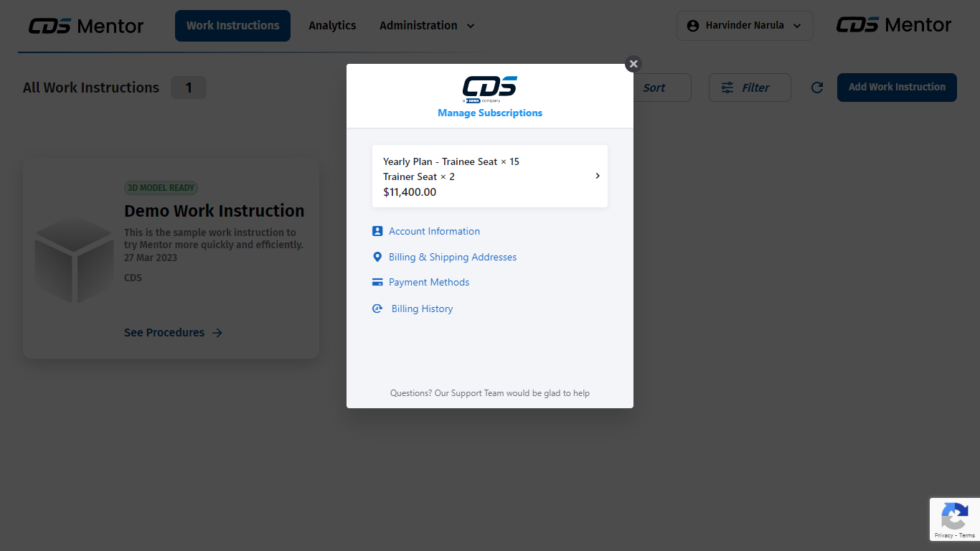Click the See Procedures arrow icon
Image resolution: width=980 pixels, height=551 pixels.
tap(217, 333)
